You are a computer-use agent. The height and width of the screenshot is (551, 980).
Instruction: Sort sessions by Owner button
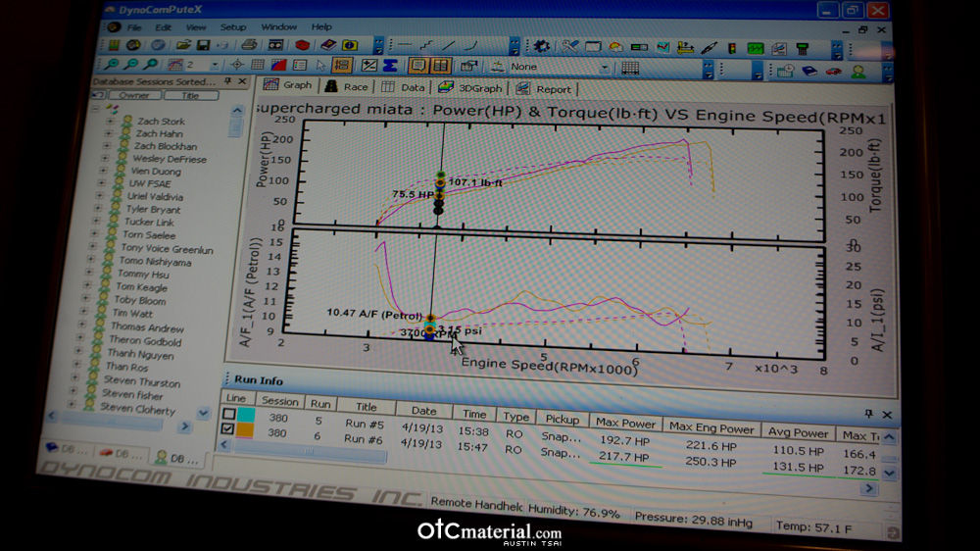tap(134, 95)
